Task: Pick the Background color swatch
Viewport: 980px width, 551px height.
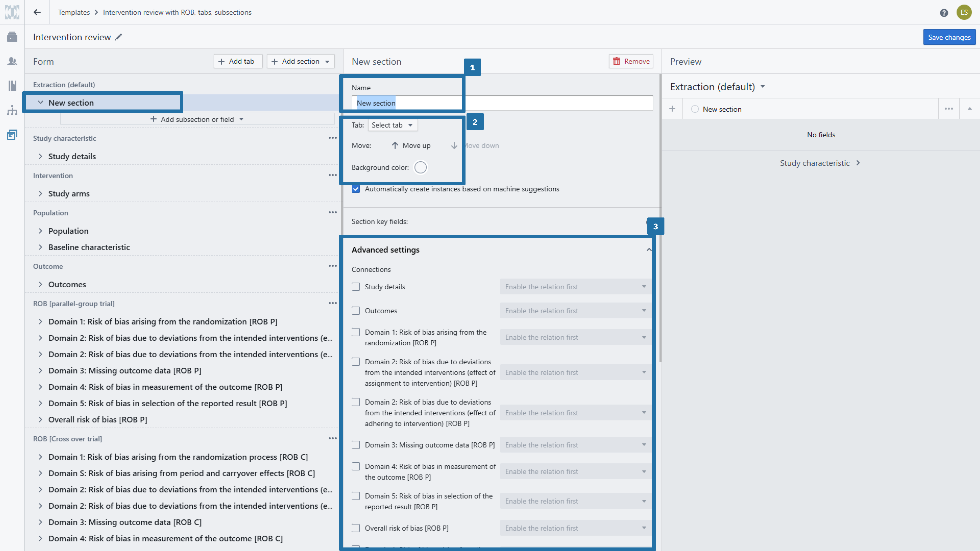Action: [x=420, y=167]
